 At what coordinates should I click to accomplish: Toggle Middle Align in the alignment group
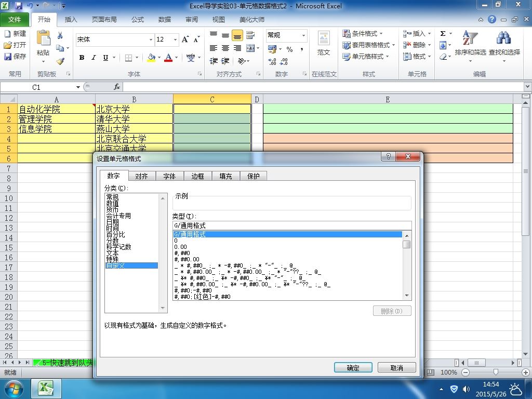click(x=225, y=35)
